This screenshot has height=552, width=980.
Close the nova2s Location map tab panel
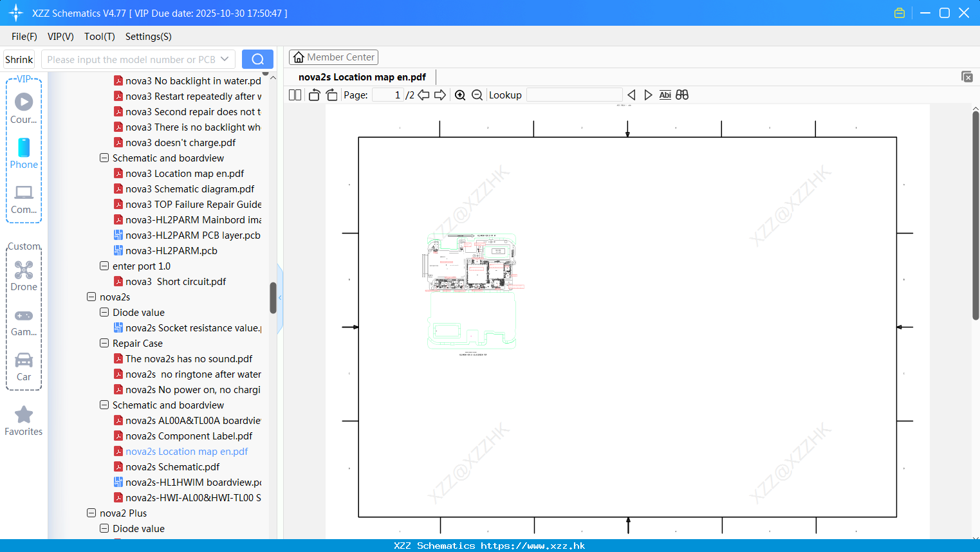pos(966,77)
